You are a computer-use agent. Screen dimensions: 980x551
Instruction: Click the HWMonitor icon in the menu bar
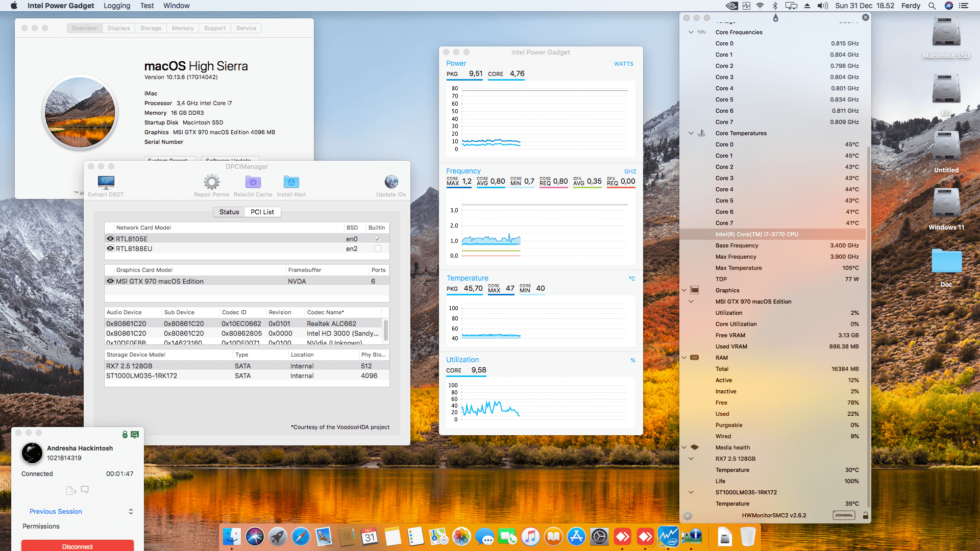[746, 6]
